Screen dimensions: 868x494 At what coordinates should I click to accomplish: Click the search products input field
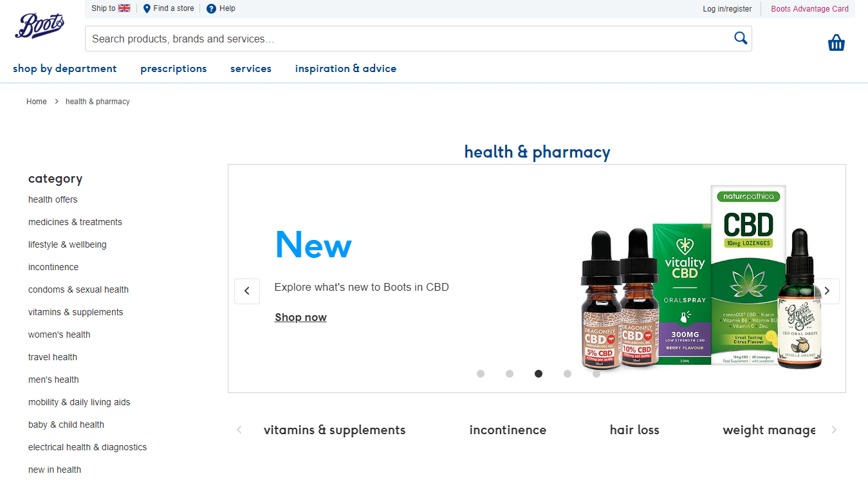(x=409, y=39)
